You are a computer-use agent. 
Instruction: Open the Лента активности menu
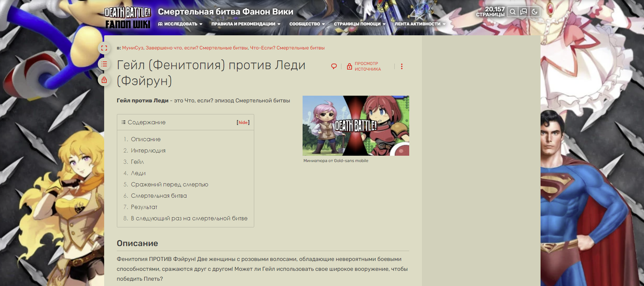click(420, 24)
